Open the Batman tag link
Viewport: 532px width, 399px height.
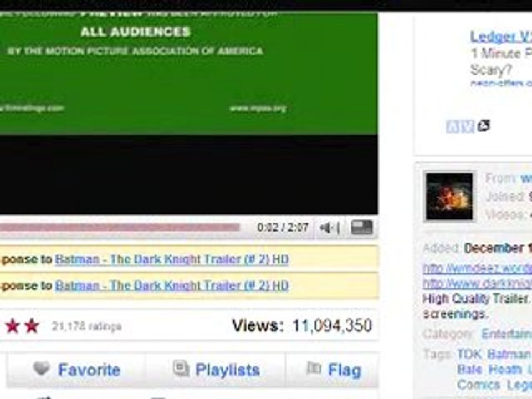[x=509, y=354]
